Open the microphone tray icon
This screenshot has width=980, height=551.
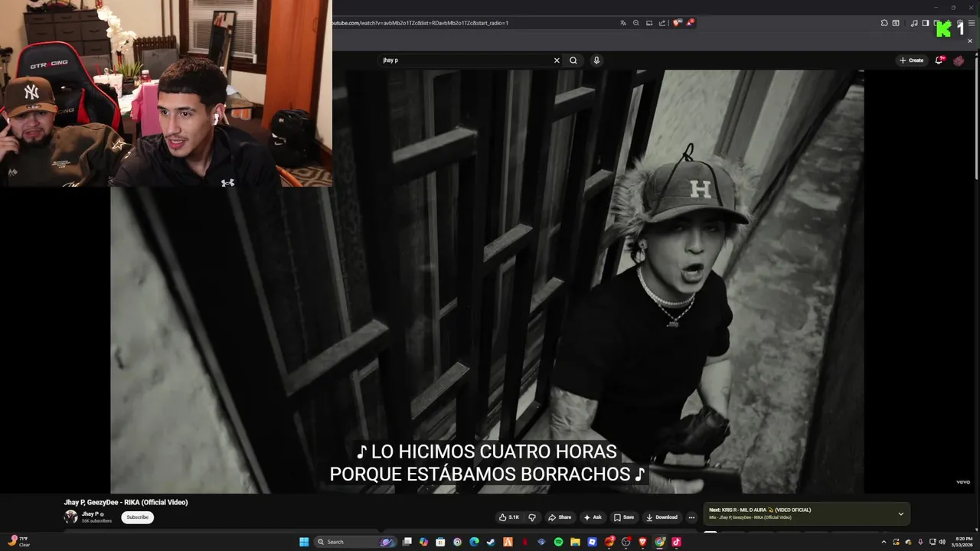(x=920, y=542)
